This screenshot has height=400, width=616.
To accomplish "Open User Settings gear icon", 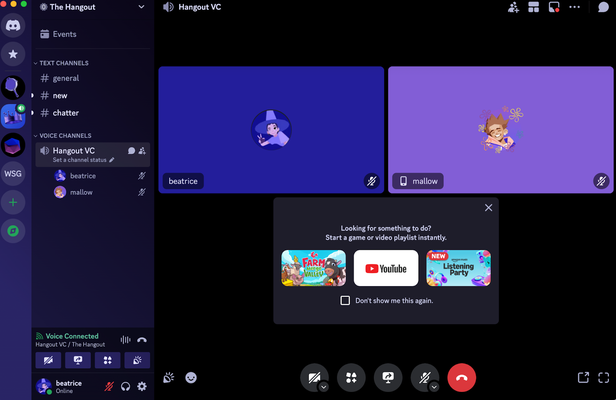I will [142, 387].
